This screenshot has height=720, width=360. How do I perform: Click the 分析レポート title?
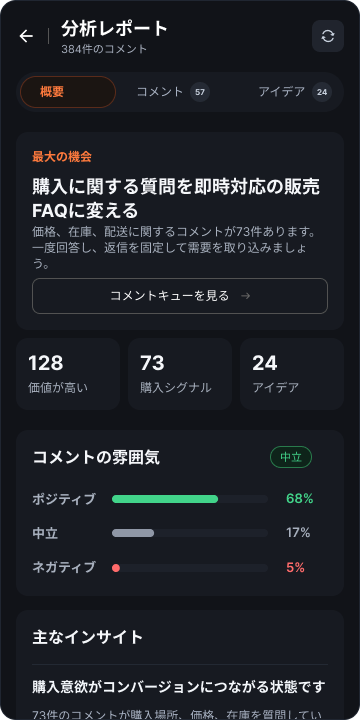coord(115,29)
